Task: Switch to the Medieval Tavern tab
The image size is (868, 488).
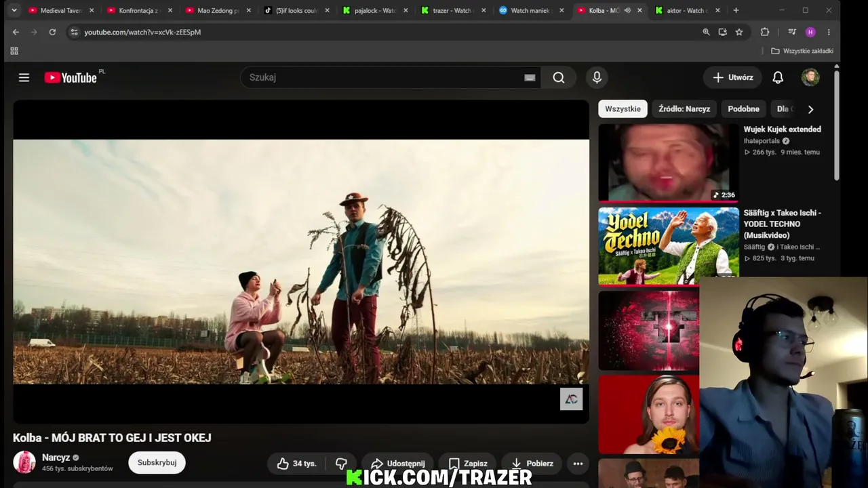Action: [60, 10]
